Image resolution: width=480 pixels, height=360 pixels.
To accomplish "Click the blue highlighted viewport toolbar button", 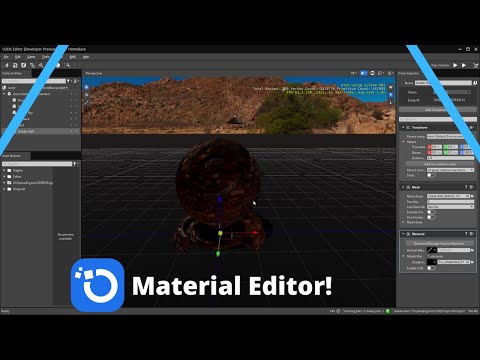I will click(x=364, y=73).
